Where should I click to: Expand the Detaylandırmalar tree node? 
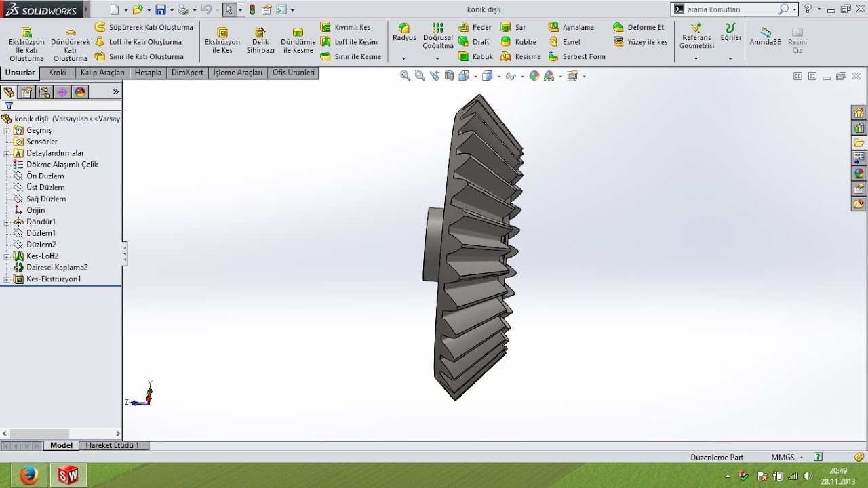pyautogui.click(x=7, y=154)
